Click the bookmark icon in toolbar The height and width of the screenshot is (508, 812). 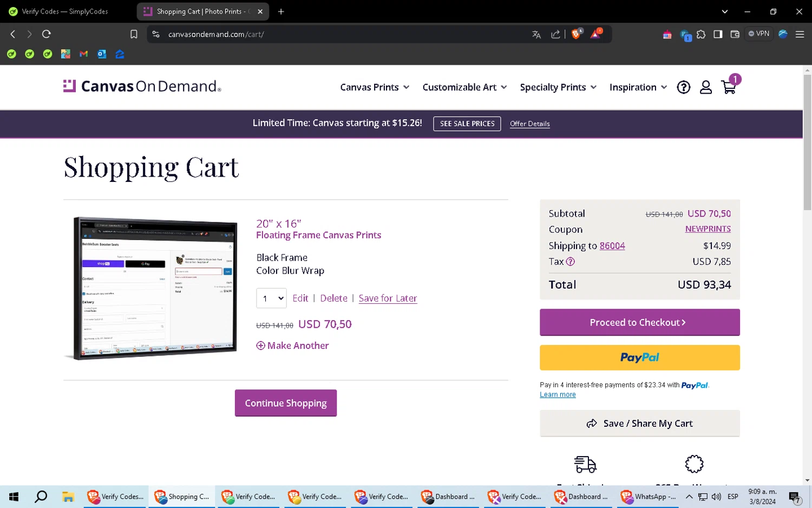point(134,34)
